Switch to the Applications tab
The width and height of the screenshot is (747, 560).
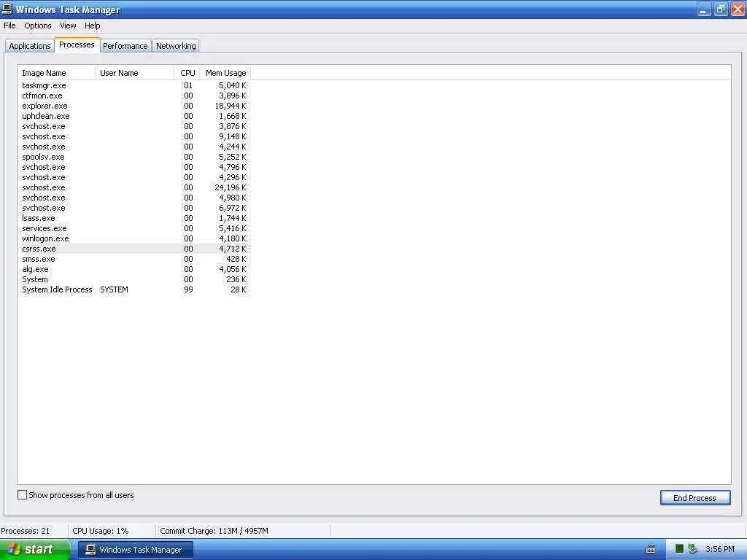(x=29, y=46)
